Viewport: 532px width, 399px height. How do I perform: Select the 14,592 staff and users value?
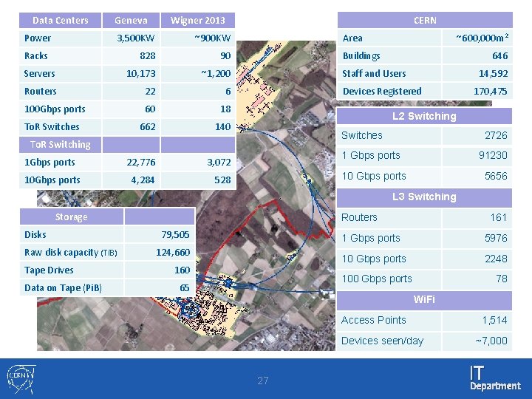point(494,74)
